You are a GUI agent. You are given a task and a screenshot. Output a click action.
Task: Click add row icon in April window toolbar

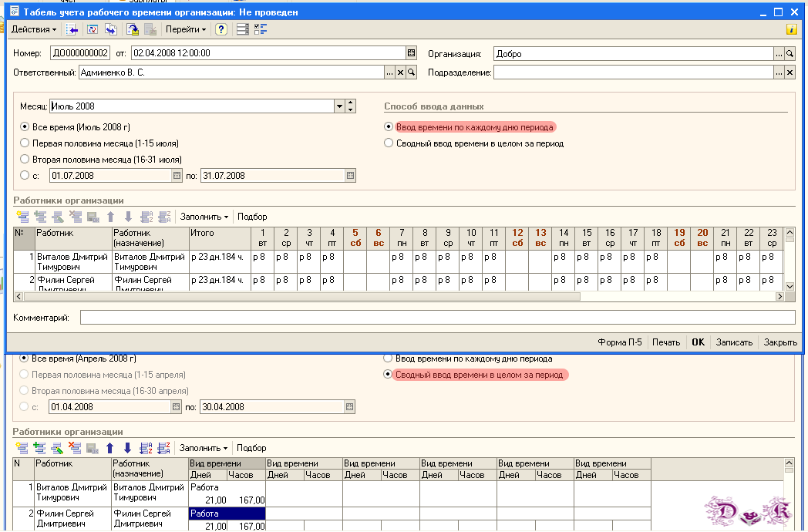[x=22, y=448]
